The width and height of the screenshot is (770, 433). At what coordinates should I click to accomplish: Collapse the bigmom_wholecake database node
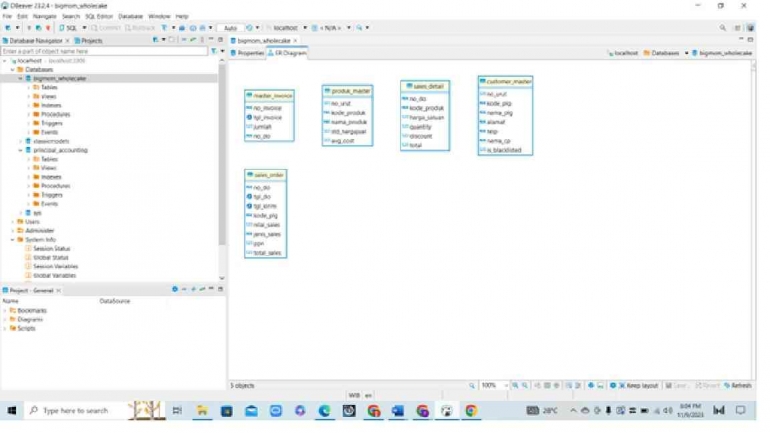[x=21, y=79]
